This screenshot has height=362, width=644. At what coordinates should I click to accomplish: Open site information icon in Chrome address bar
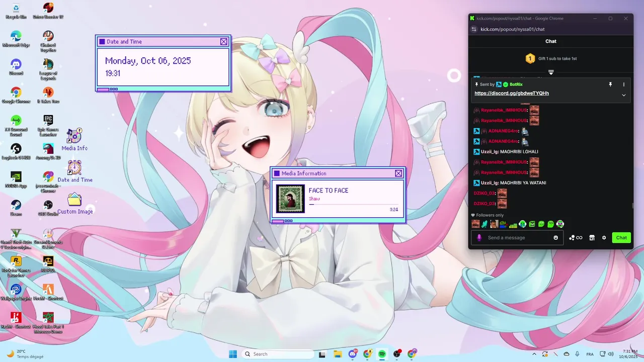pyautogui.click(x=473, y=29)
